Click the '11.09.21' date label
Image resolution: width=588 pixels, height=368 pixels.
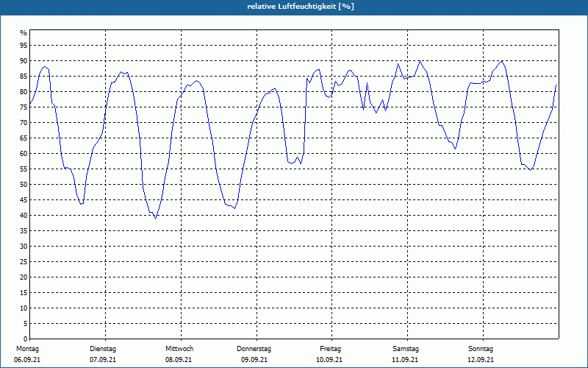pos(405,360)
